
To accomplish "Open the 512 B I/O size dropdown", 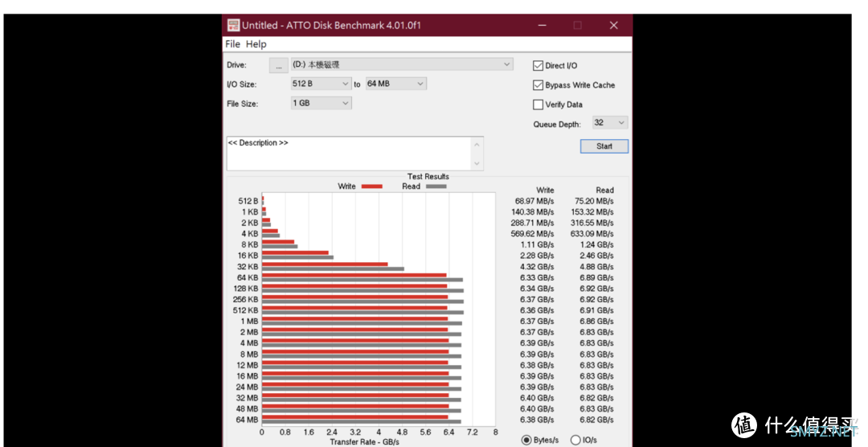I will (321, 84).
